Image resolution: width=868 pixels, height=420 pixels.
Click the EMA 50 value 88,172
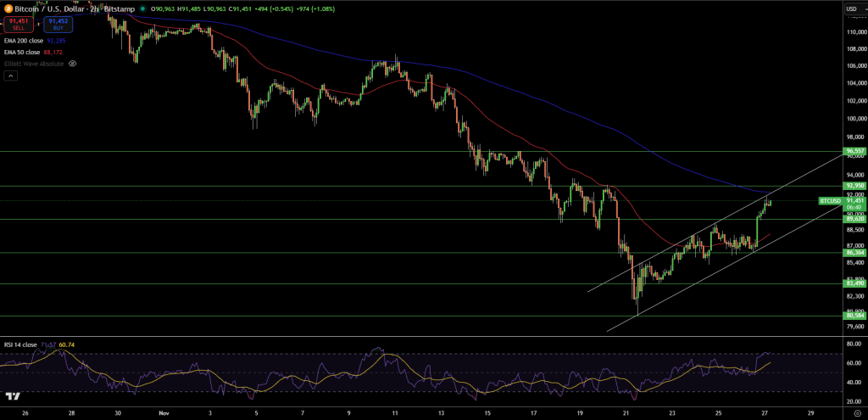pyautogui.click(x=53, y=52)
